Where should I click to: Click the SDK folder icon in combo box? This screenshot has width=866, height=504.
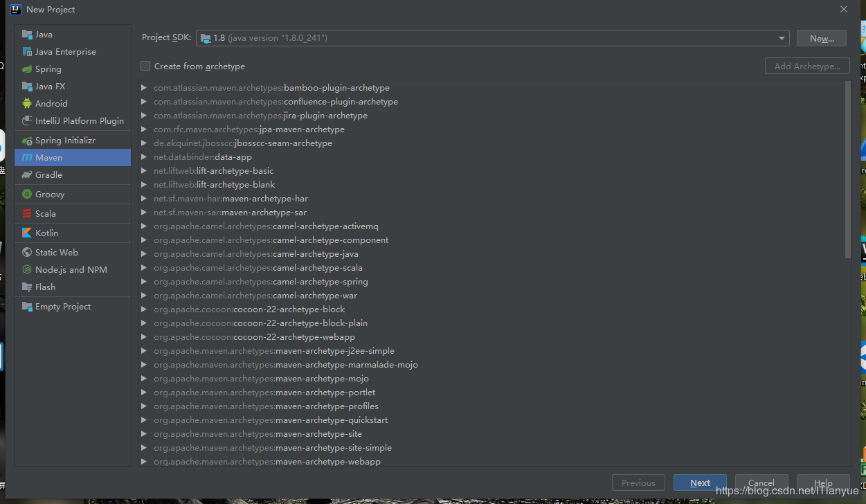point(206,38)
